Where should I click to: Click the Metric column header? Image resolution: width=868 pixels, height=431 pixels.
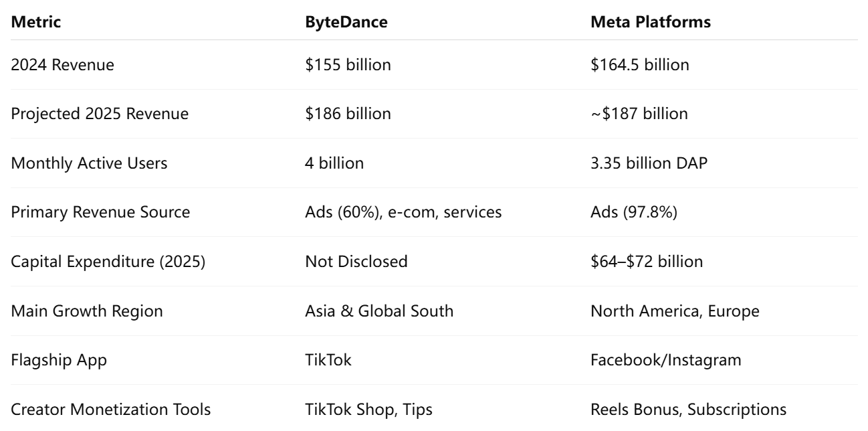pos(32,22)
